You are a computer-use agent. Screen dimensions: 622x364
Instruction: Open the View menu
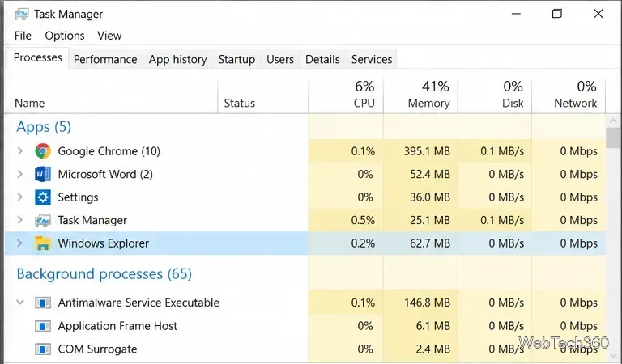[x=109, y=36]
